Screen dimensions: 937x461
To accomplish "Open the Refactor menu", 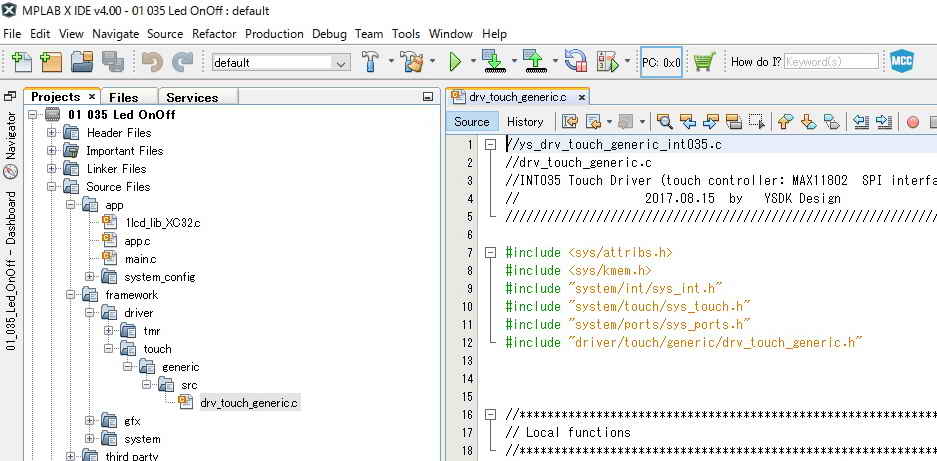I will coord(214,34).
